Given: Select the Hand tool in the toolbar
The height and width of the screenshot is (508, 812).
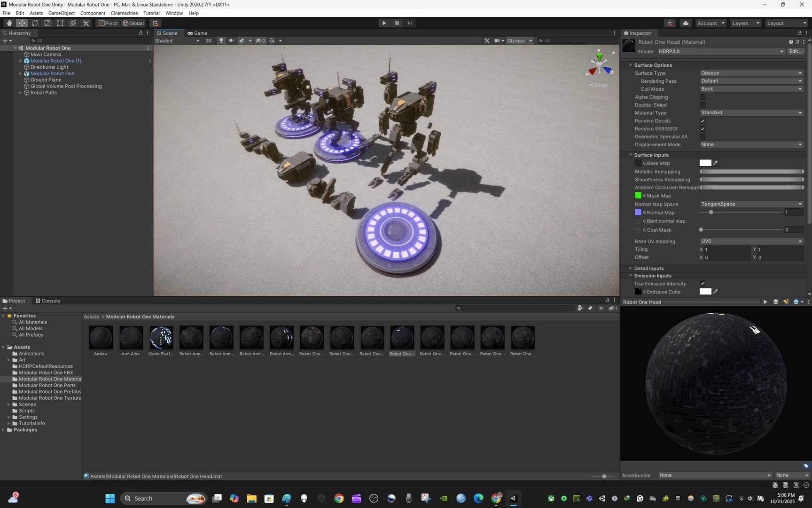Looking at the screenshot, I should (9, 23).
